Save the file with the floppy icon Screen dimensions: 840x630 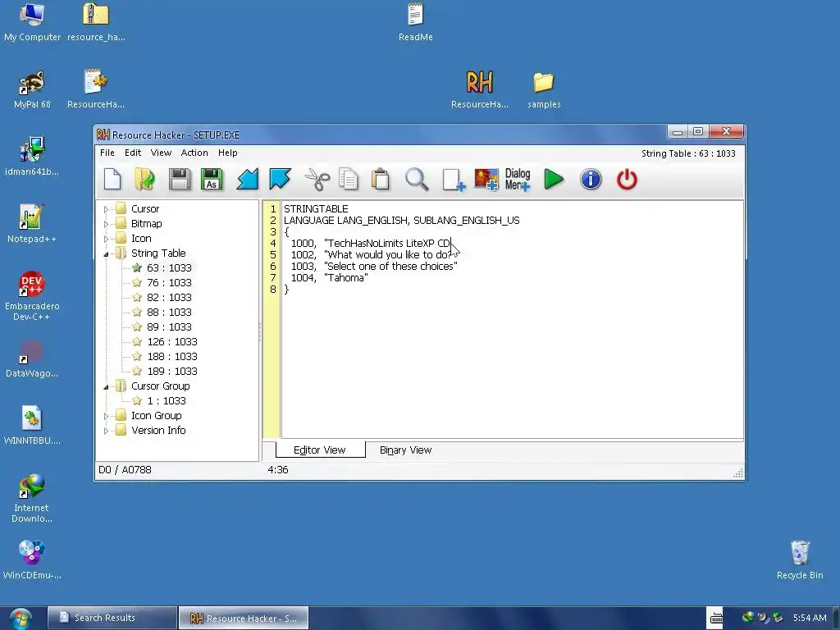click(180, 179)
